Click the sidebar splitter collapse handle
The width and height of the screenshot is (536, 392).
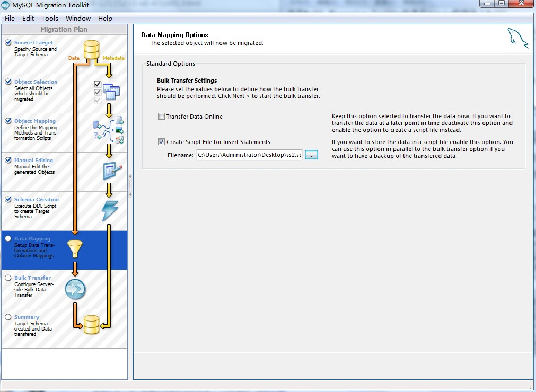130,185
